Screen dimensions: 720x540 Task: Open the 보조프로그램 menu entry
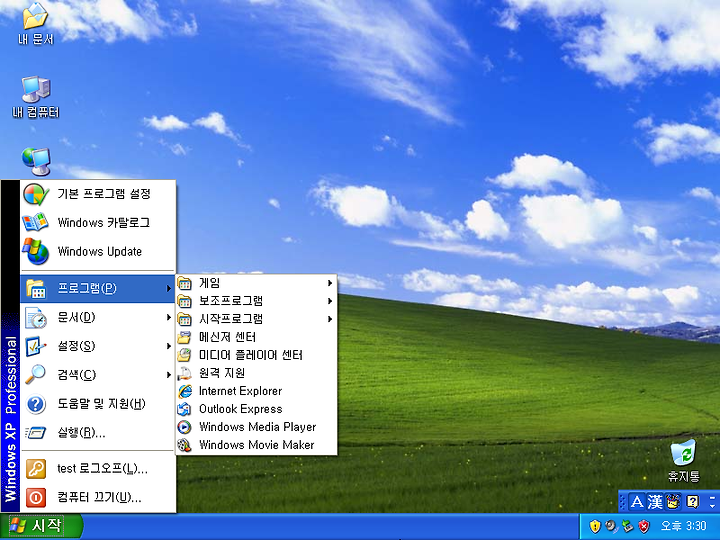pos(256,301)
